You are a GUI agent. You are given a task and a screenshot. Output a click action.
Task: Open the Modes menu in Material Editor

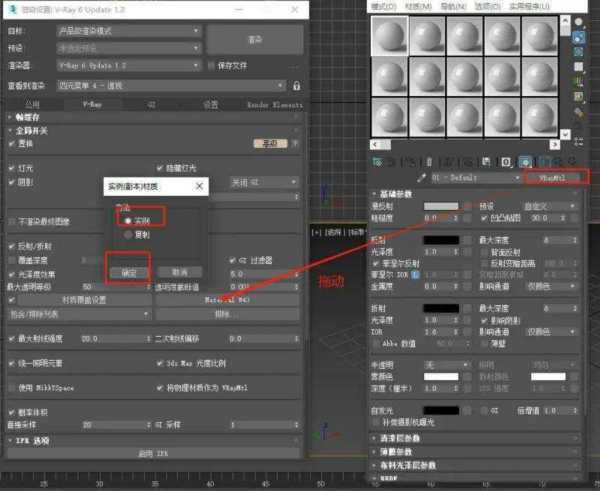pos(384,6)
